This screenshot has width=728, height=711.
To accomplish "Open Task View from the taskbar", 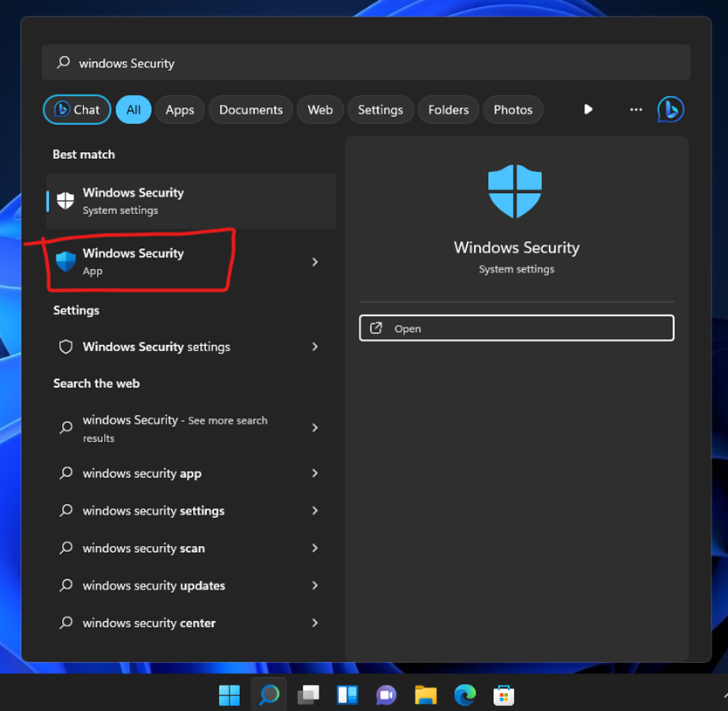I will (x=308, y=695).
